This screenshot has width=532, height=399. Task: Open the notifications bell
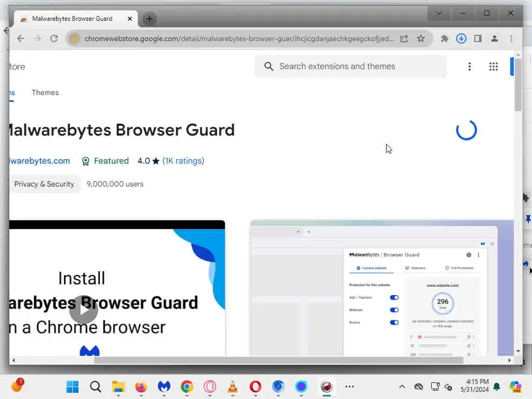point(497,387)
